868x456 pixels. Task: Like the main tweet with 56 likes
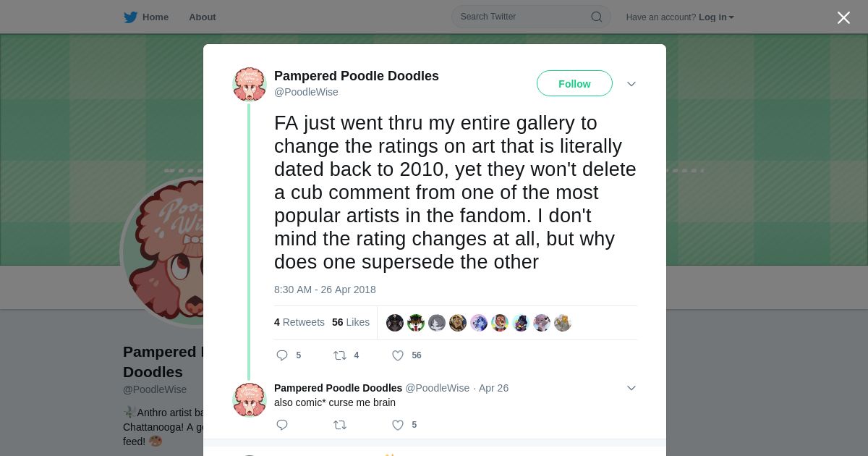pos(397,355)
